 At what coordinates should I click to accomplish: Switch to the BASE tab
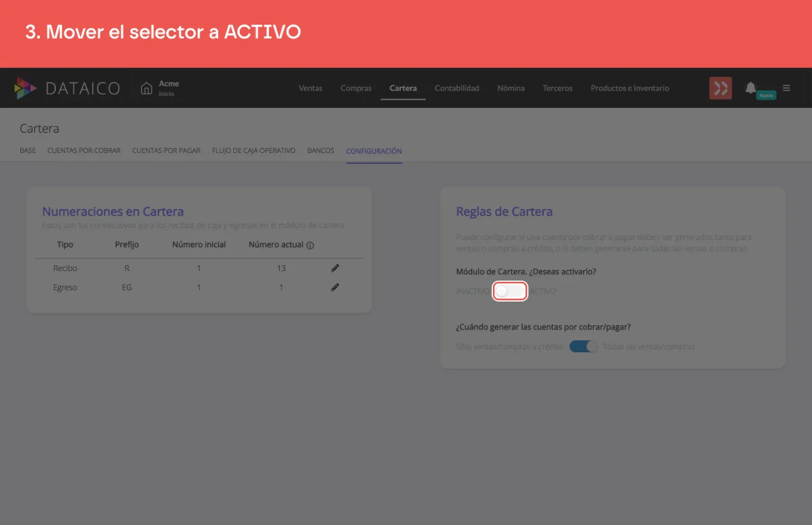pyautogui.click(x=28, y=151)
